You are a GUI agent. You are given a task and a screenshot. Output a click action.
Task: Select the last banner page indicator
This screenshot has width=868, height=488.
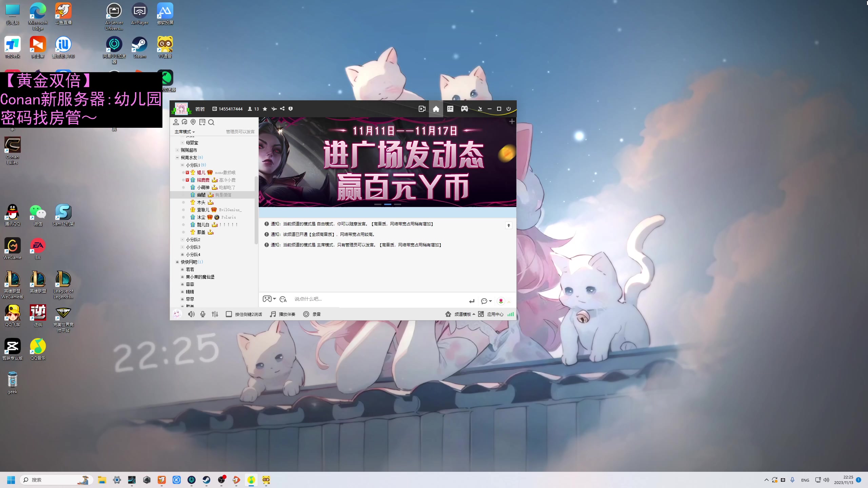click(x=398, y=204)
